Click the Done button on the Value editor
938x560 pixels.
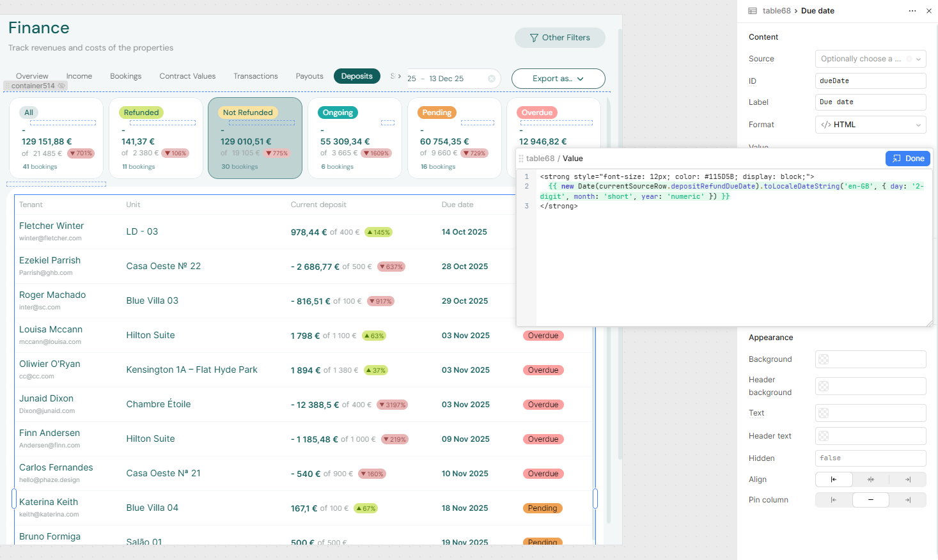908,158
